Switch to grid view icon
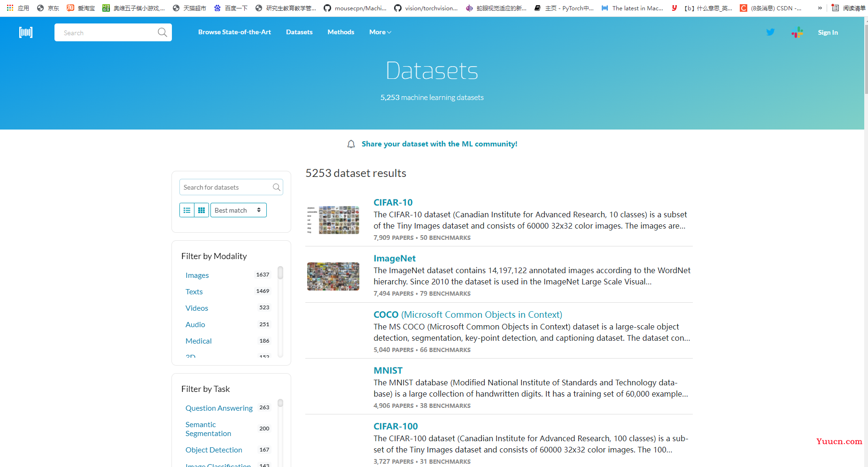The image size is (868, 467). (201, 210)
